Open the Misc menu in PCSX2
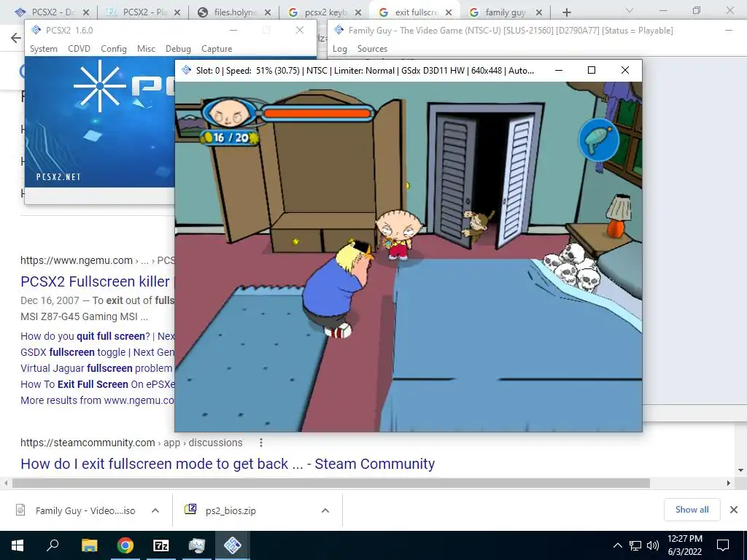Screen dimensions: 747x560 click(146, 49)
